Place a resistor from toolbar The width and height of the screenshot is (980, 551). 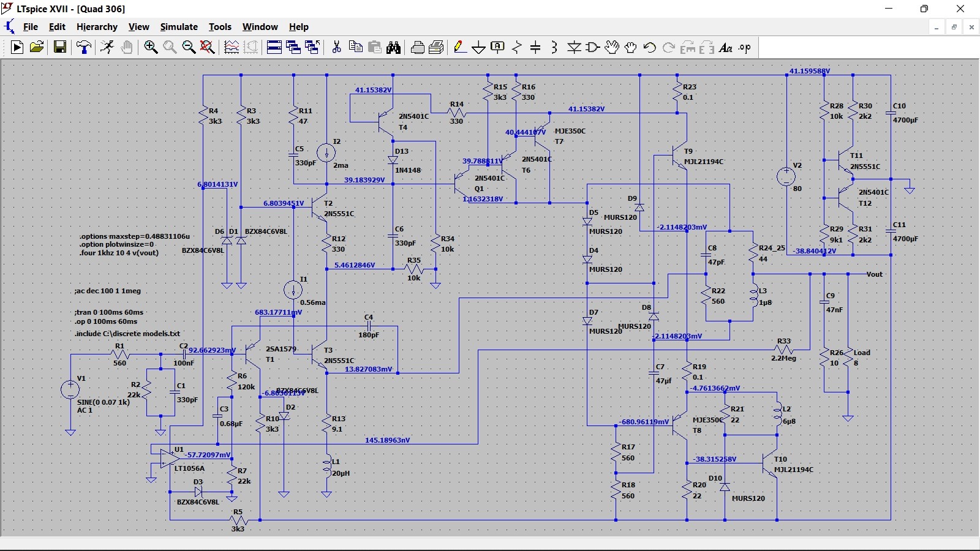(x=517, y=47)
